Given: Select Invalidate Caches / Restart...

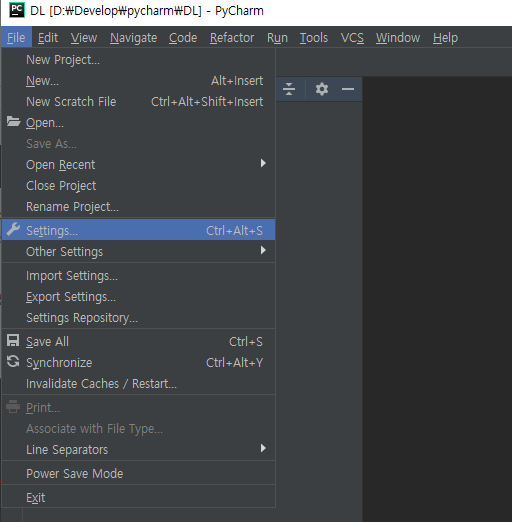Looking at the screenshot, I should [138, 384].
